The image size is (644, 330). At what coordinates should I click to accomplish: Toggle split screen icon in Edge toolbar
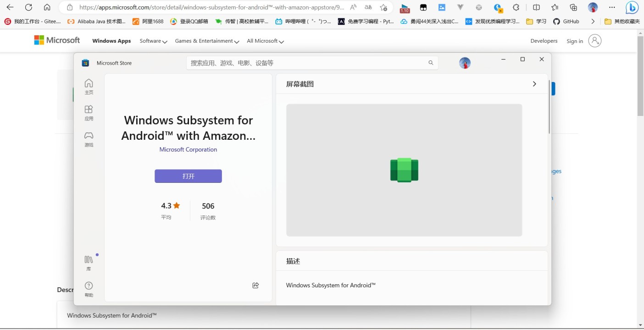(536, 7)
